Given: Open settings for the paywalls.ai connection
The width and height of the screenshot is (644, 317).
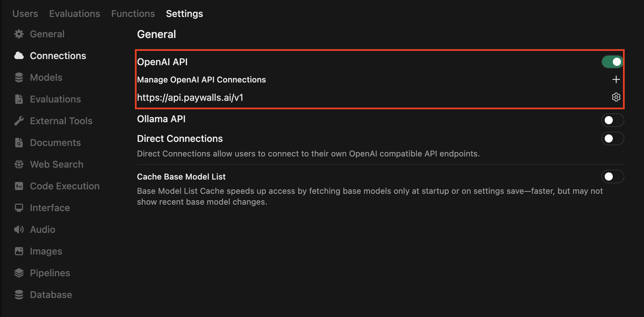Looking at the screenshot, I should [x=616, y=97].
